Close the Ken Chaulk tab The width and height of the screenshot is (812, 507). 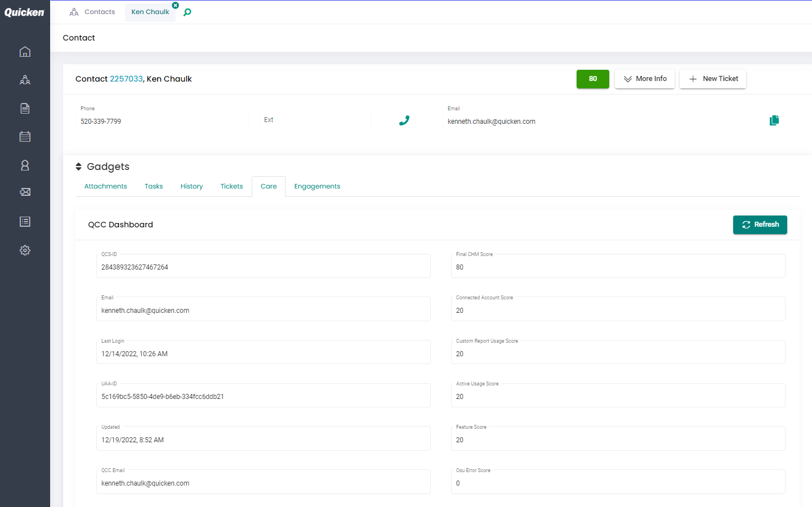(x=175, y=5)
